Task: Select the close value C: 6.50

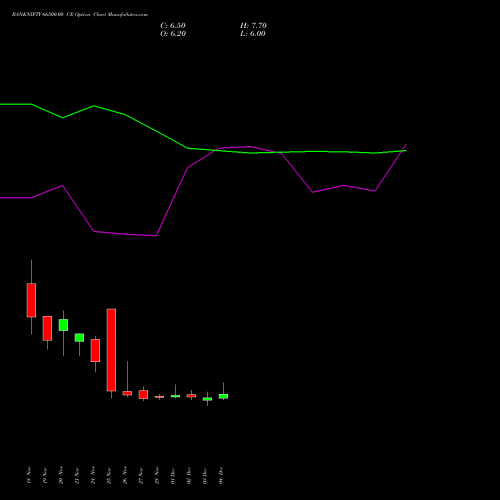Action: coord(173,26)
